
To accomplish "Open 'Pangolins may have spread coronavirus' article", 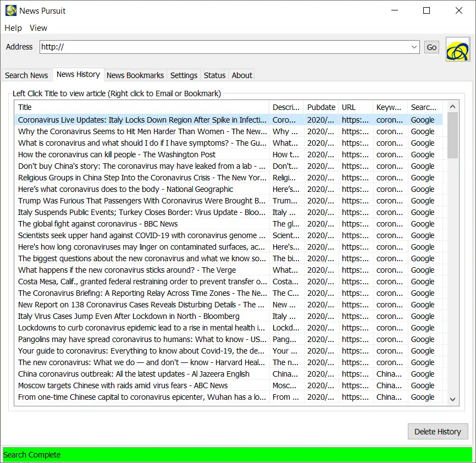I will click(142, 339).
